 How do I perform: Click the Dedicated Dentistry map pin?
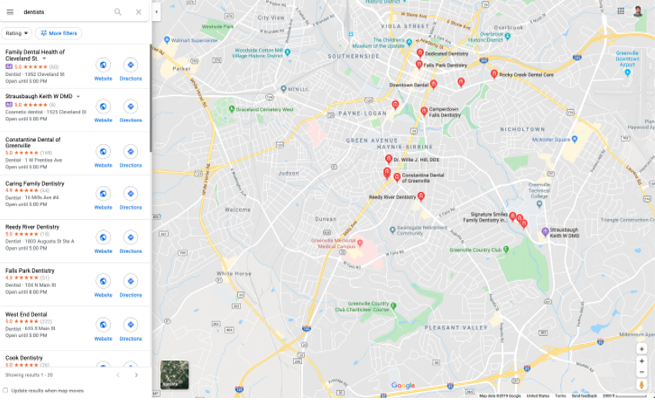[420, 53]
